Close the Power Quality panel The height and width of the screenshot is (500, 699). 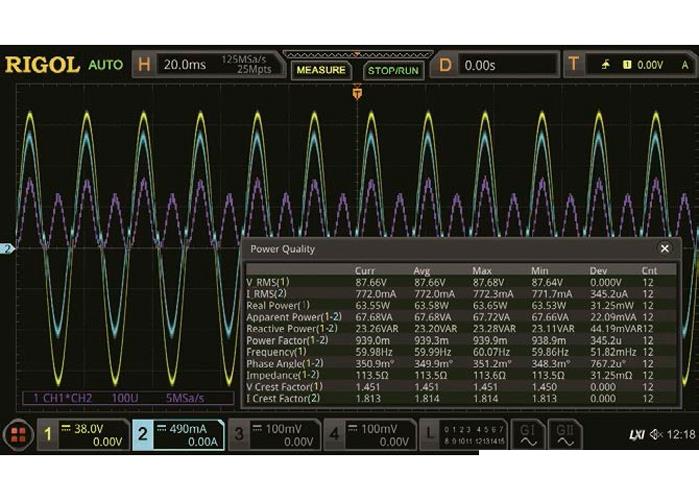point(665,248)
